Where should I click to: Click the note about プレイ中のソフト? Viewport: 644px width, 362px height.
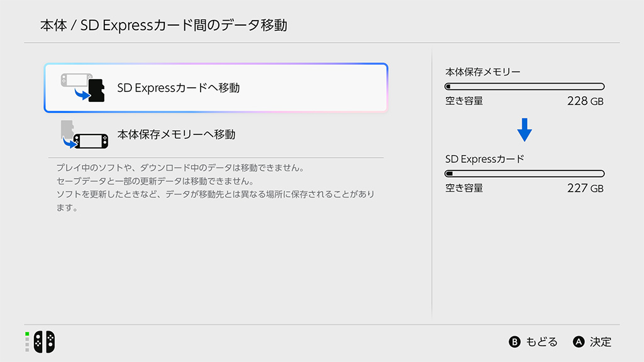tap(180, 168)
